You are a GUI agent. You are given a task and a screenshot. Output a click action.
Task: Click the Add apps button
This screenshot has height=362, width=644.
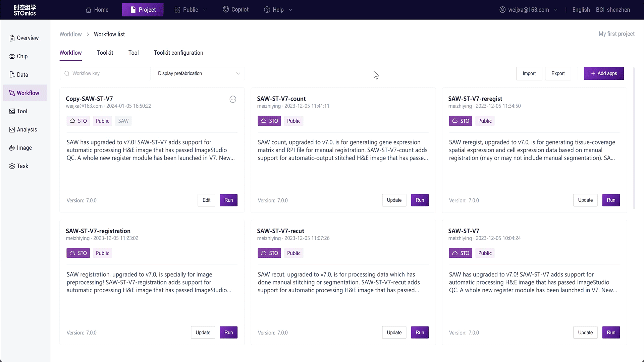click(x=604, y=73)
